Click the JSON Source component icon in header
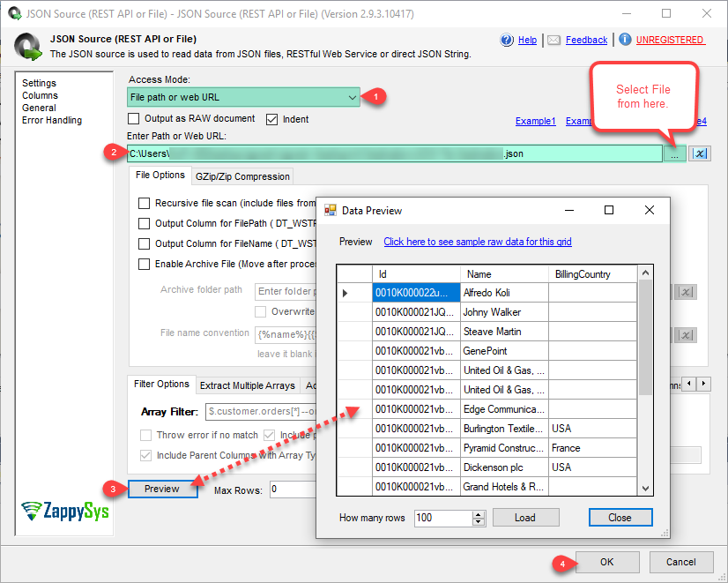 [x=27, y=46]
